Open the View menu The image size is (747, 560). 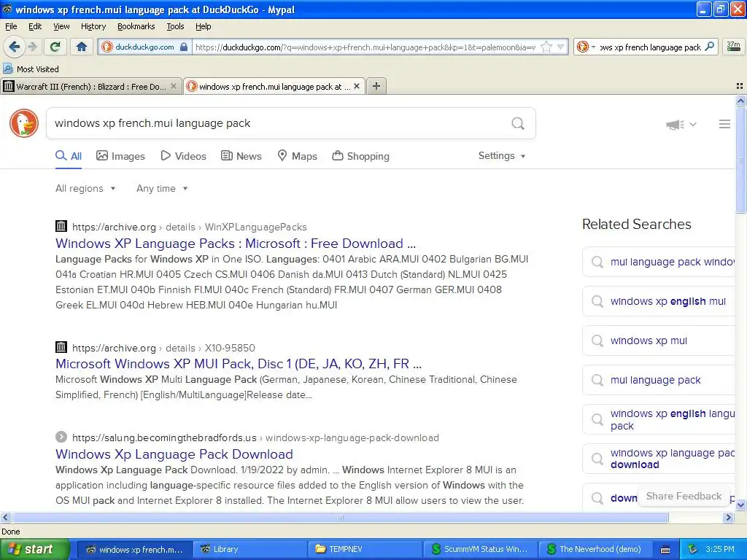(x=61, y=26)
